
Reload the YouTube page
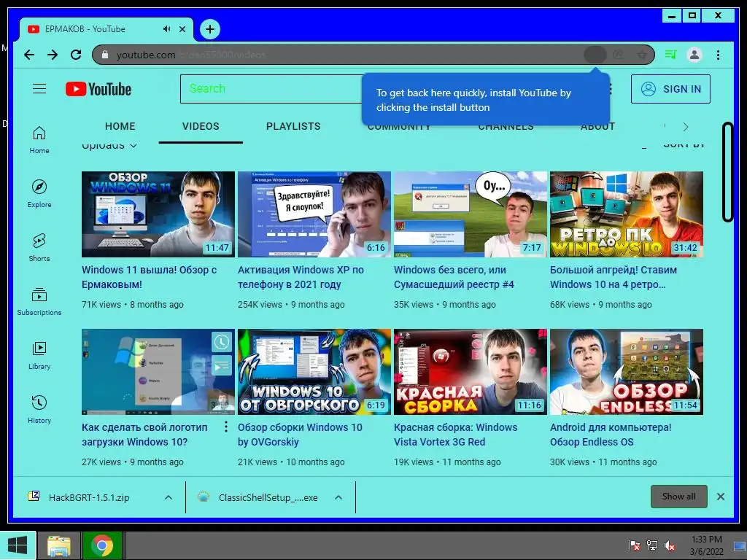tap(76, 55)
